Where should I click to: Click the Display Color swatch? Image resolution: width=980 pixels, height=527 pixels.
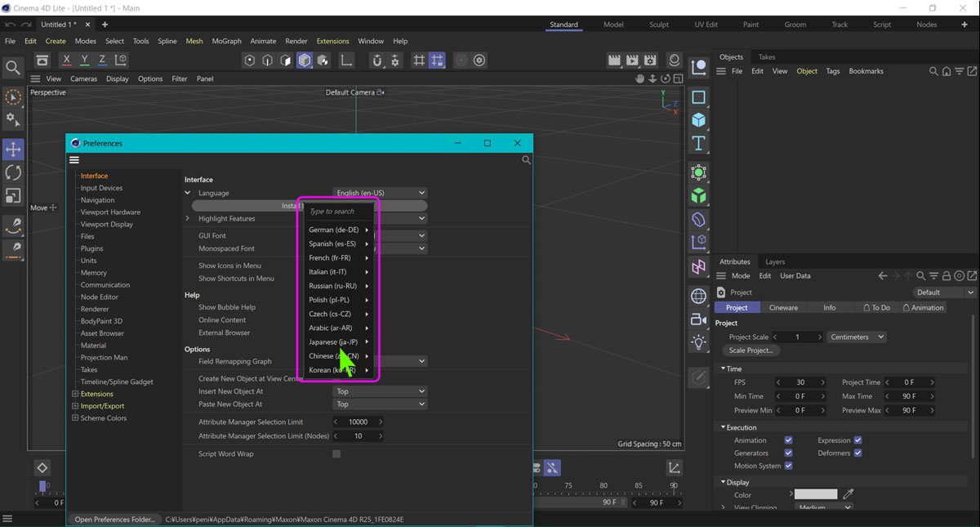point(816,494)
